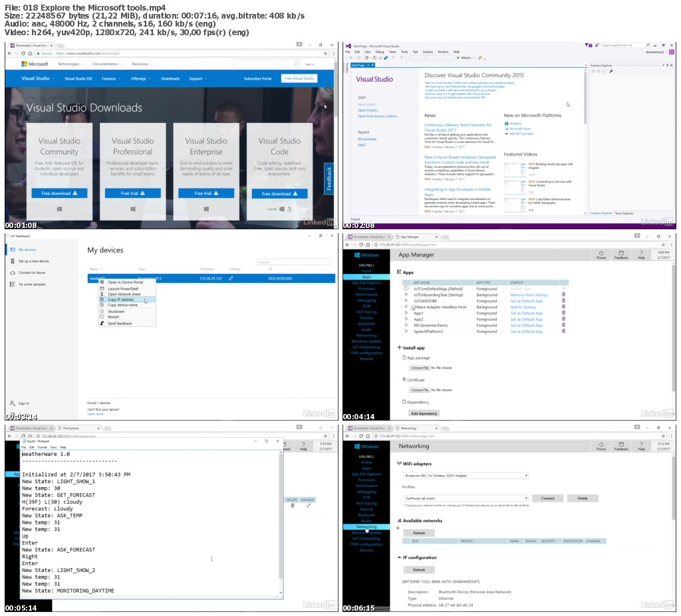Click search magnifier on Visual Studio Downloads page

tap(296, 64)
